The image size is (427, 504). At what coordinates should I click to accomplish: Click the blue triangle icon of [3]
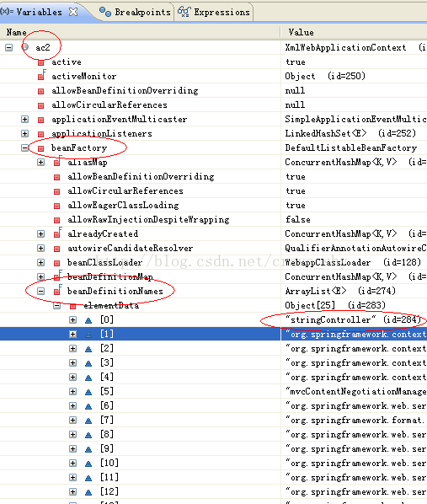[88, 363]
